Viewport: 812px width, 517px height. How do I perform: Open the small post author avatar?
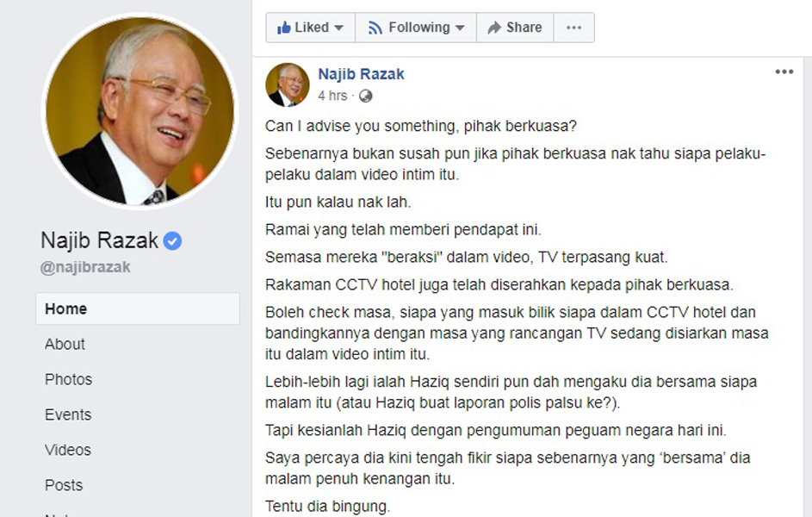[288, 85]
